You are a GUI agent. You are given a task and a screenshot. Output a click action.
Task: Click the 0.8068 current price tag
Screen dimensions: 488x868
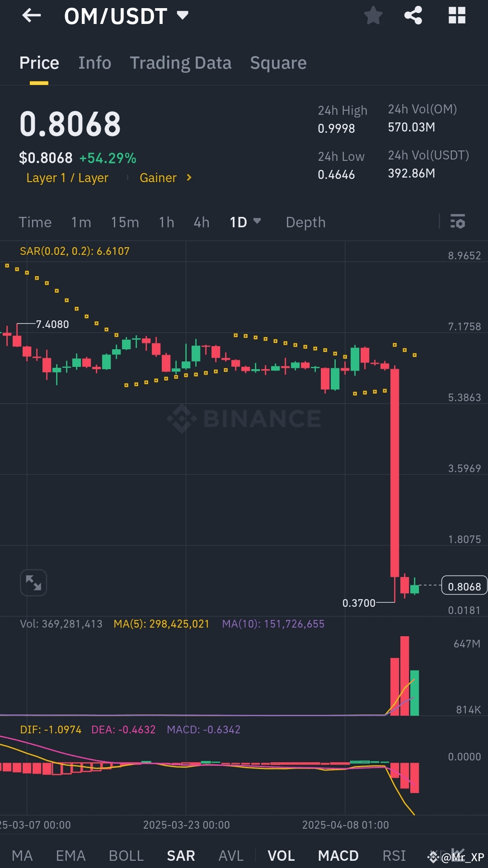[x=465, y=585]
